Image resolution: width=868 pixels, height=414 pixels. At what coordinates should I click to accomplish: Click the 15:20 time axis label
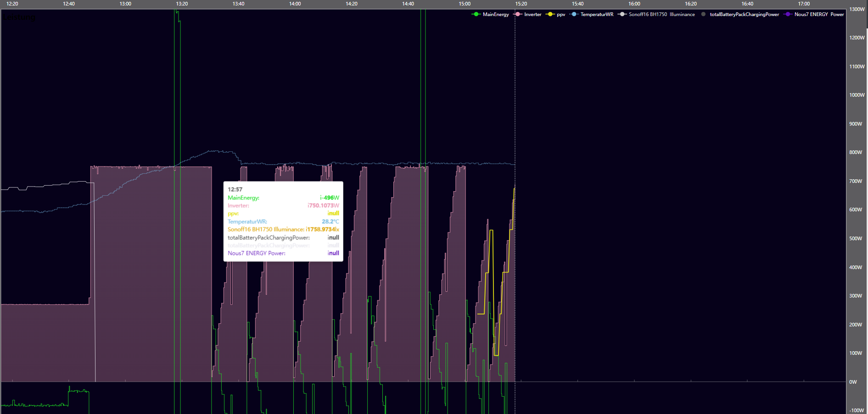(521, 4)
